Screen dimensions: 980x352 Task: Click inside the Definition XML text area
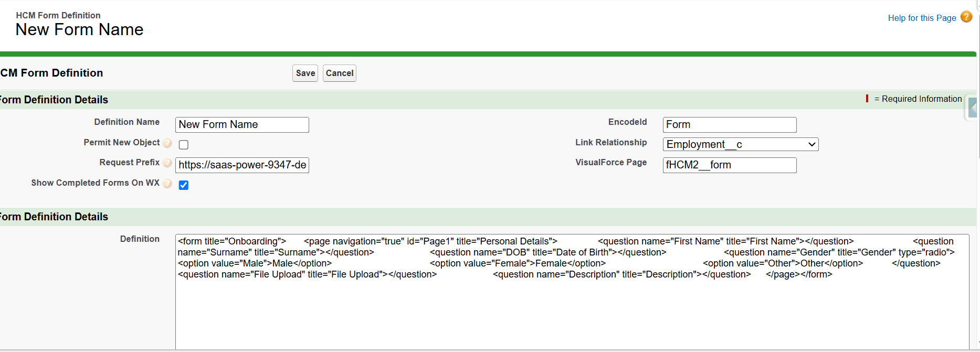[572, 292]
